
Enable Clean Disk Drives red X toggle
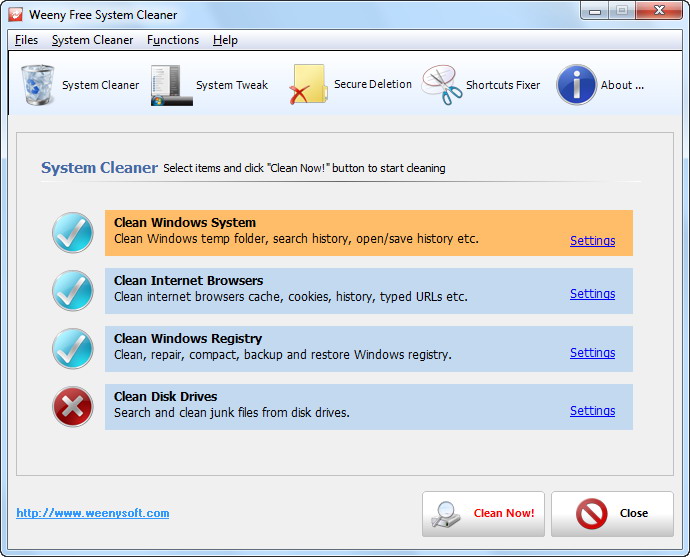[x=73, y=407]
